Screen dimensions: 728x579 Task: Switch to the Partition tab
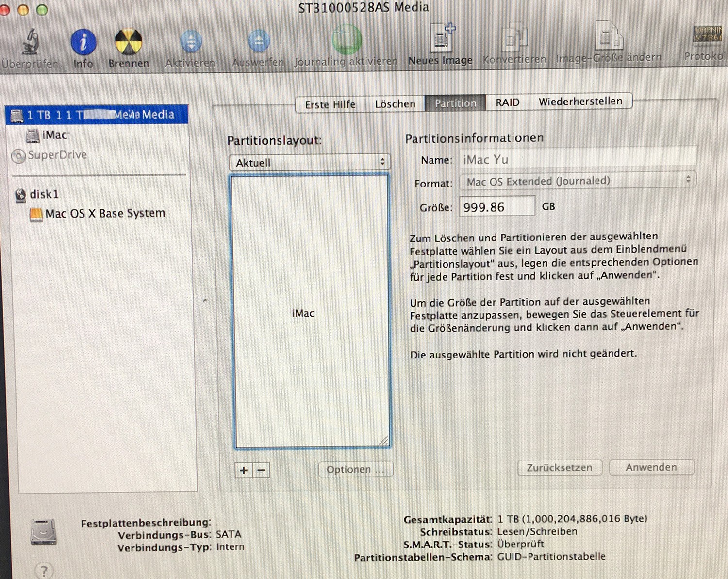pyautogui.click(x=455, y=103)
